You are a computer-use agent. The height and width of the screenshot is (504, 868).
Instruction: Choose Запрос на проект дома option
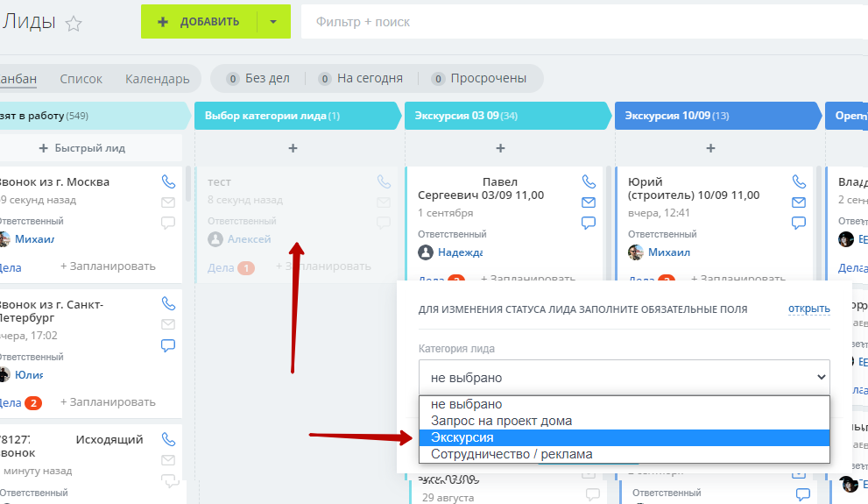623,421
